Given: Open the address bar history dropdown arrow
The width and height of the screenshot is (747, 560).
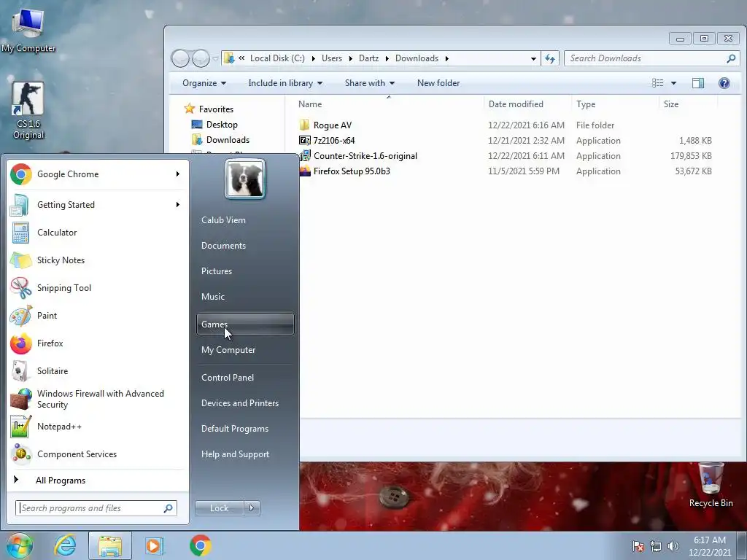Looking at the screenshot, I should click(x=533, y=58).
